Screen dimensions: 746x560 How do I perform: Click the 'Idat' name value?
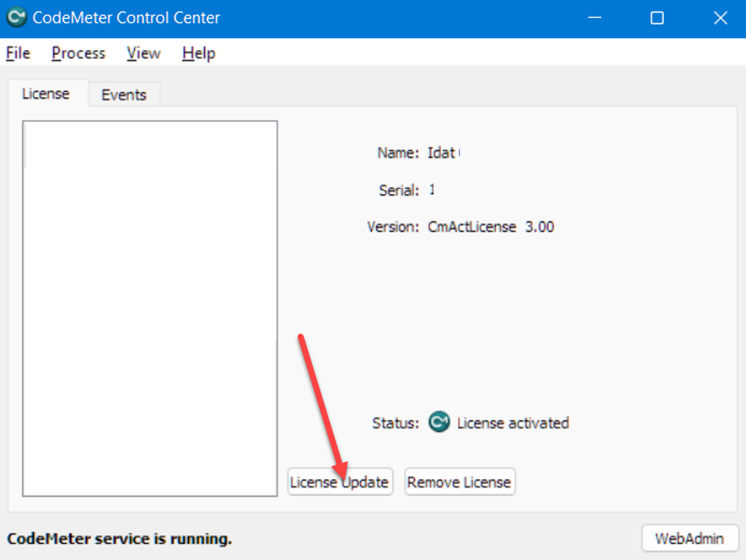pyautogui.click(x=442, y=153)
